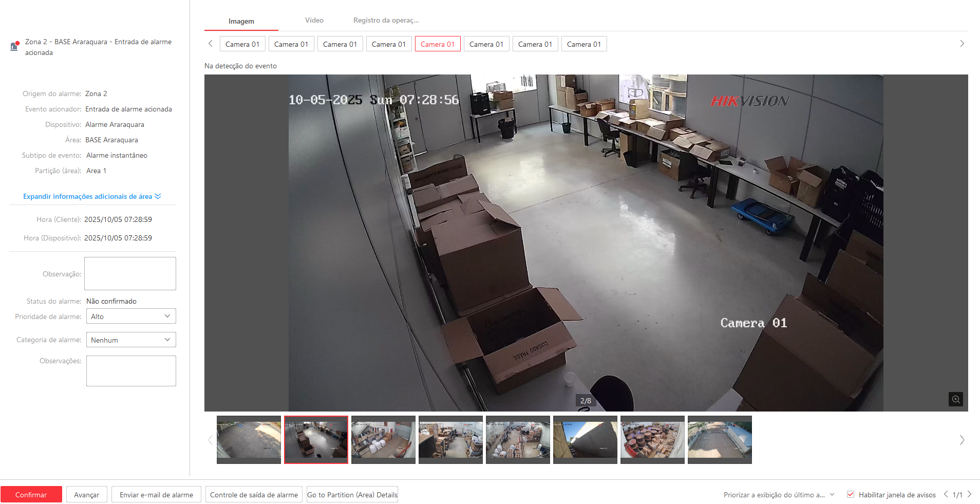Open the Registro da operação tab
This screenshot has width=980, height=504.
pyautogui.click(x=386, y=21)
